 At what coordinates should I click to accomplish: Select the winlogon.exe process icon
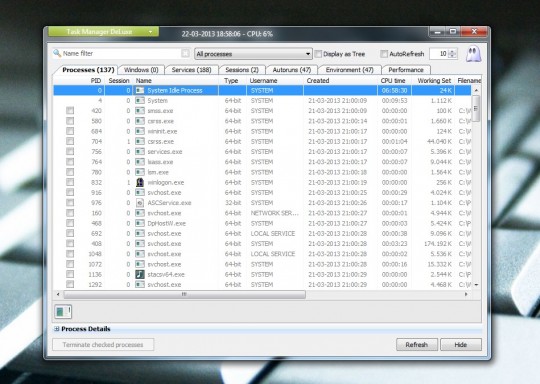pyautogui.click(x=140, y=182)
